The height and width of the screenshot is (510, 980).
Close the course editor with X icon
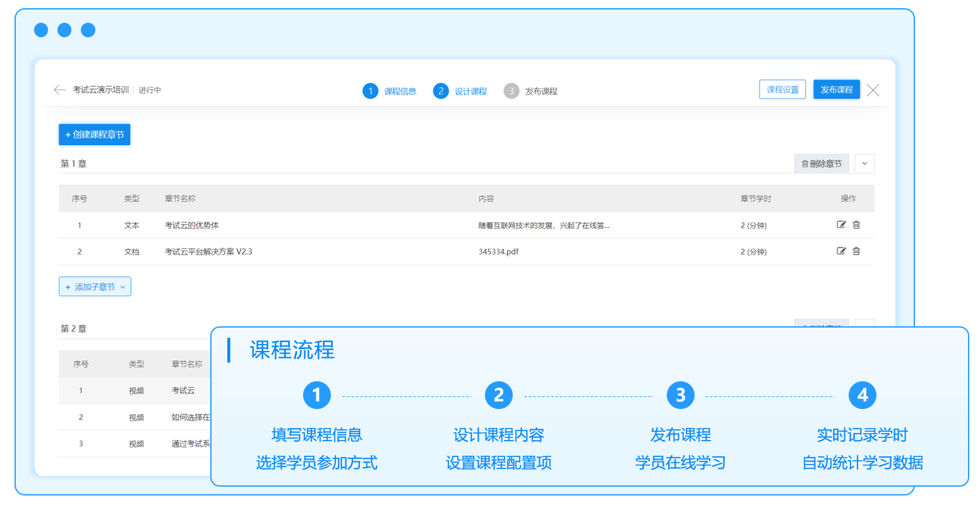click(x=873, y=90)
